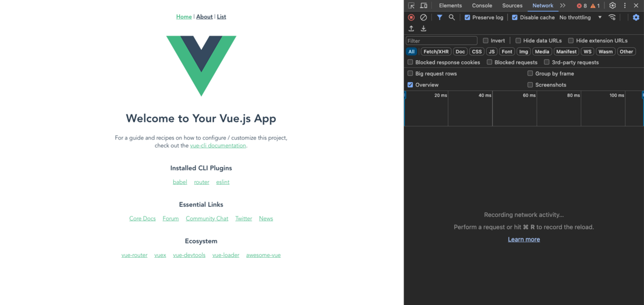Viewport: 644px width, 305px height.
Task: Open the blue Network settings gear
Action: coord(636,17)
